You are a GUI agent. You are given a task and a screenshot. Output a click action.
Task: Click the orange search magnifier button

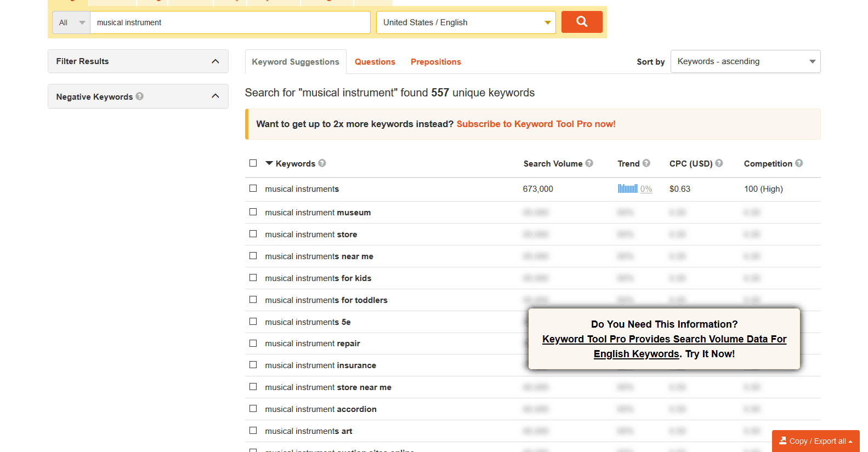click(x=581, y=22)
